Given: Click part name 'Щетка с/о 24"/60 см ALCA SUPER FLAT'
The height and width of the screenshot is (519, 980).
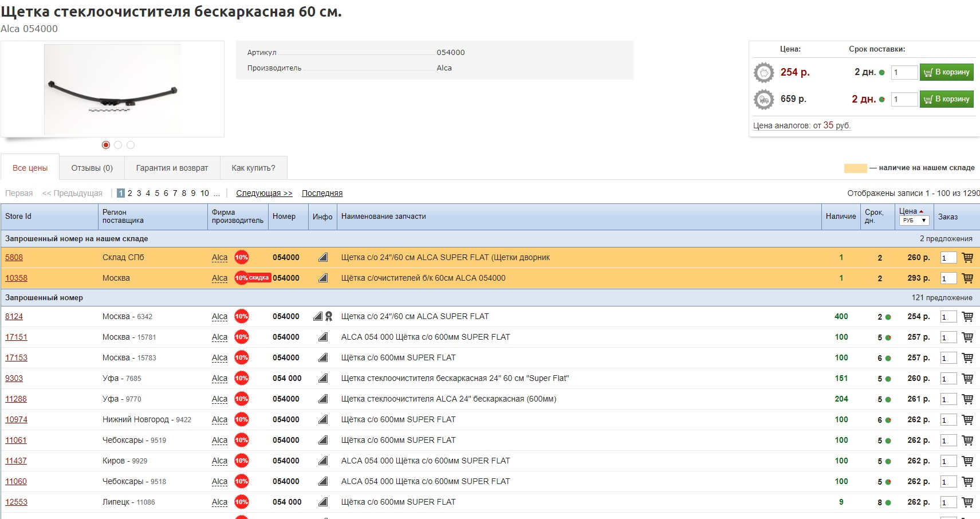Looking at the screenshot, I should pos(415,316).
